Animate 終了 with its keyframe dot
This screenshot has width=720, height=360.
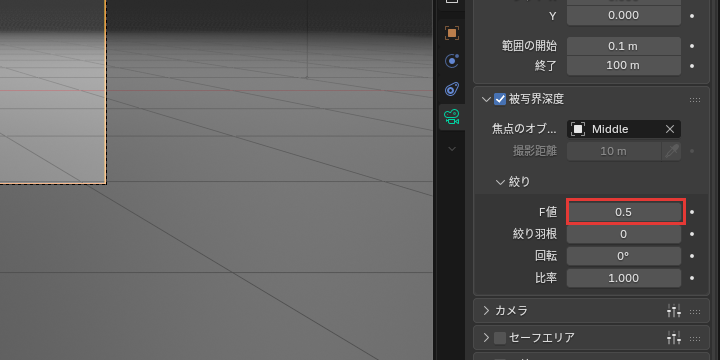692,66
